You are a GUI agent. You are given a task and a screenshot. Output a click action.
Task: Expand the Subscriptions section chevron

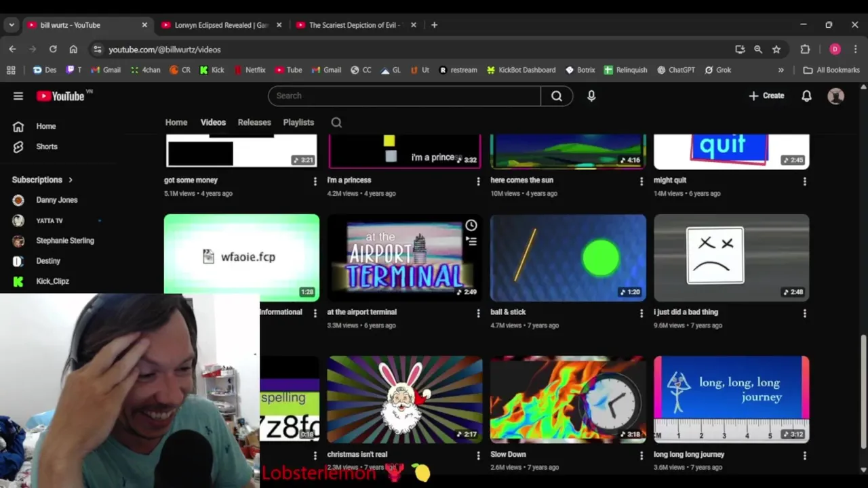pyautogui.click(x=70, y=180)
